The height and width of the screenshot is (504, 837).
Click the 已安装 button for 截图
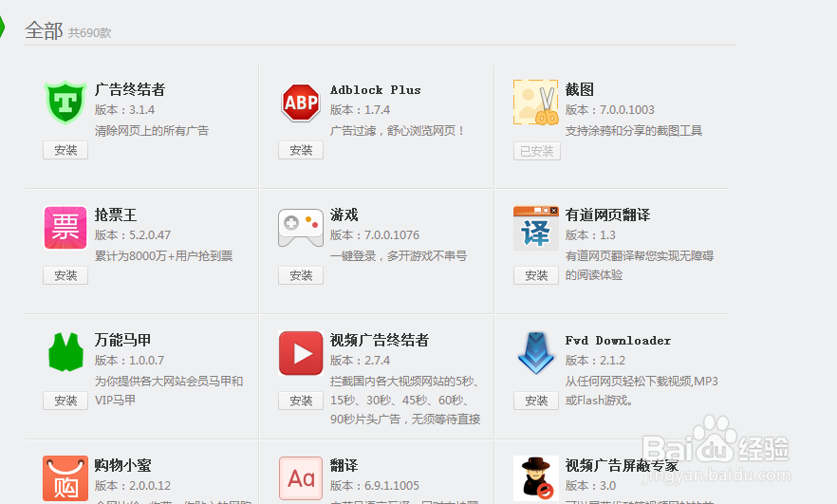537,151
